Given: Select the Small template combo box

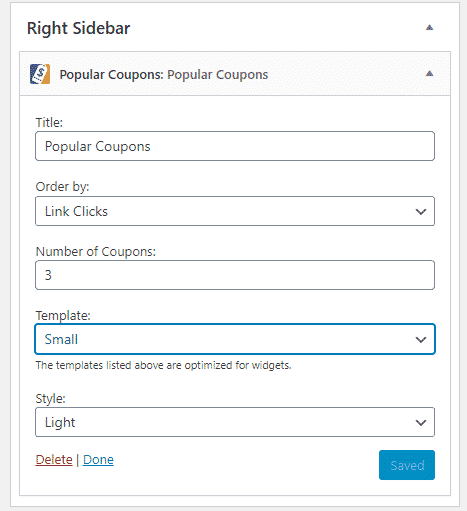Looking at the screenshot, I should click(x=235, y=339).
